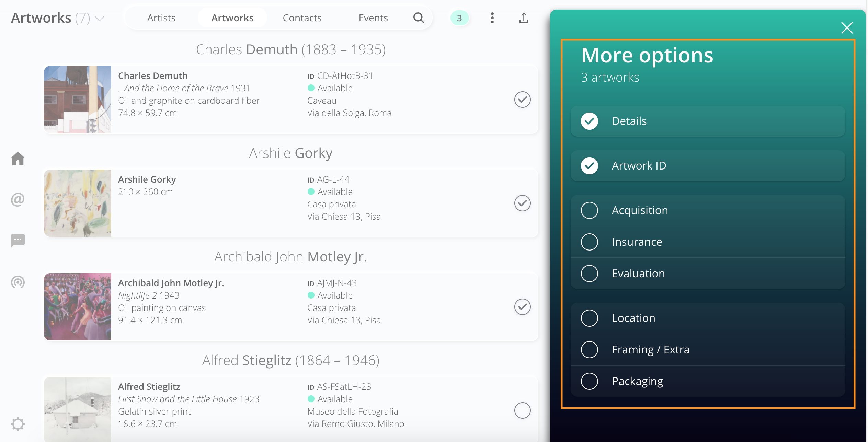Click 'Via della Spiga, Roma' address
Viewport: 868px width, 442px height.
pos(349,113)
